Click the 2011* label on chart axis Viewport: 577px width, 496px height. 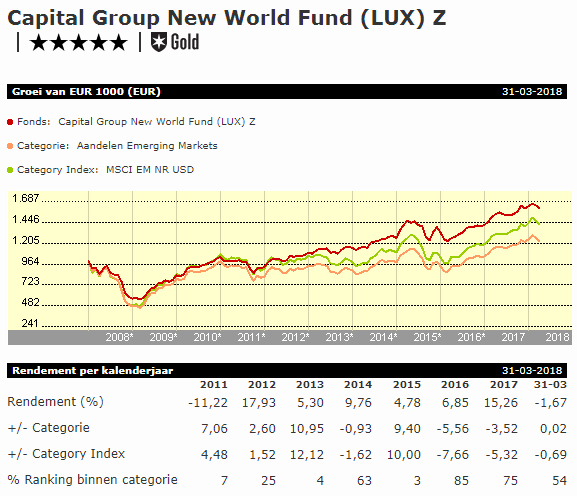251,337
